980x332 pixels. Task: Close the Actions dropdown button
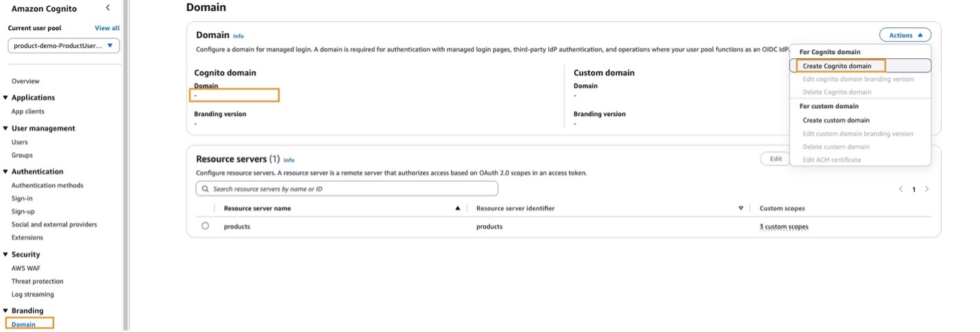(905, 35)
